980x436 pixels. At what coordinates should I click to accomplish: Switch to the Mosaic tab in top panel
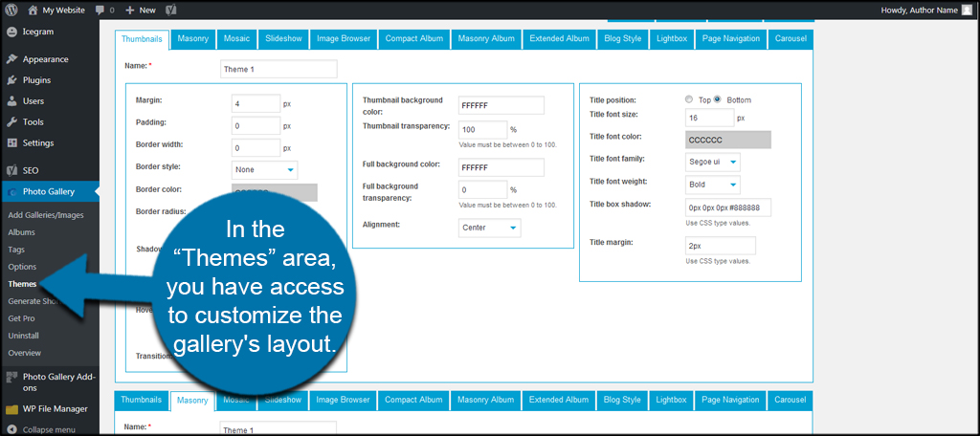click(237, 39)
